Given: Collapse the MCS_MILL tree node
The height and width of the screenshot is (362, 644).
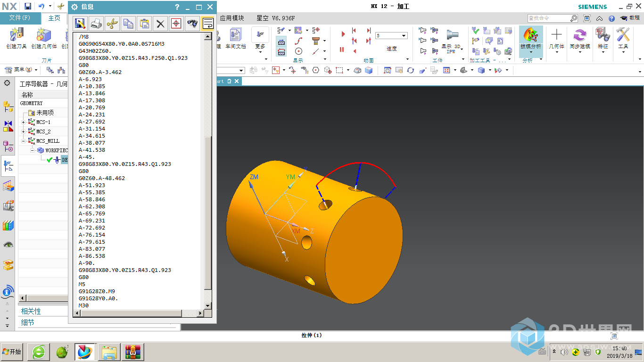Looking at the screenshot, I should [24, 141].
